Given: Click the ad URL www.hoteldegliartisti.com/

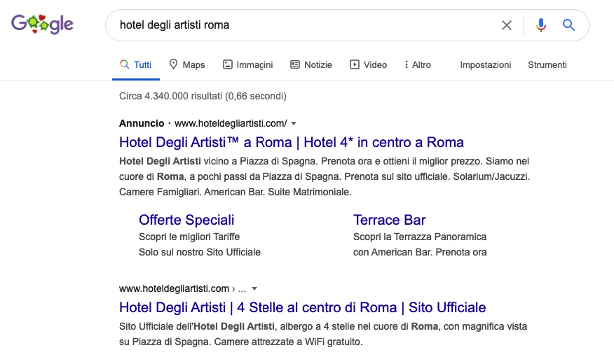Looking at the screenshot, I should (231, 123).
